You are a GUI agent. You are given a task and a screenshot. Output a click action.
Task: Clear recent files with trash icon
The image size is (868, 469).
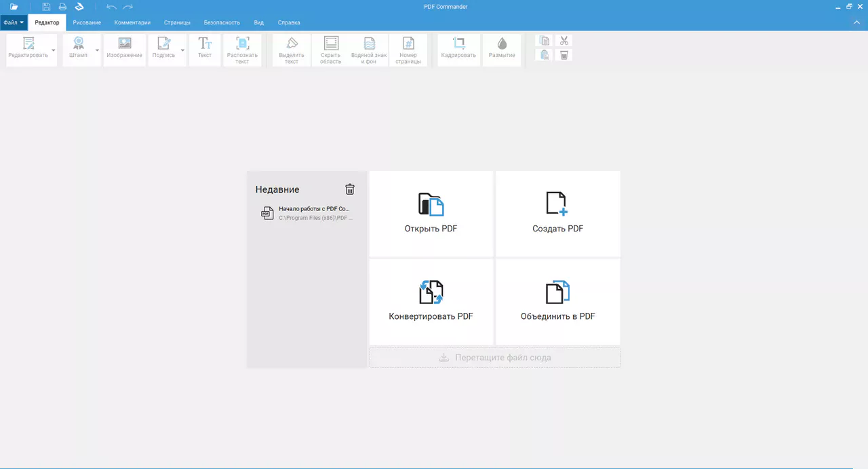point(350,189)
